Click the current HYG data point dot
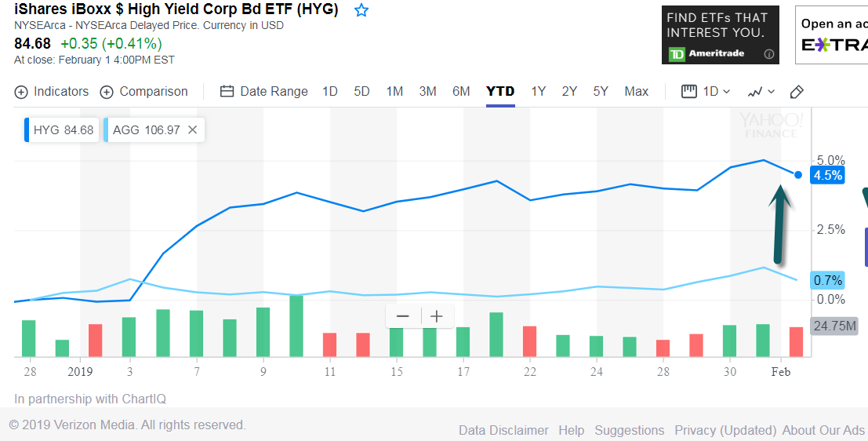The width and height of the screenshot is (868, 441). pos(797,175)
